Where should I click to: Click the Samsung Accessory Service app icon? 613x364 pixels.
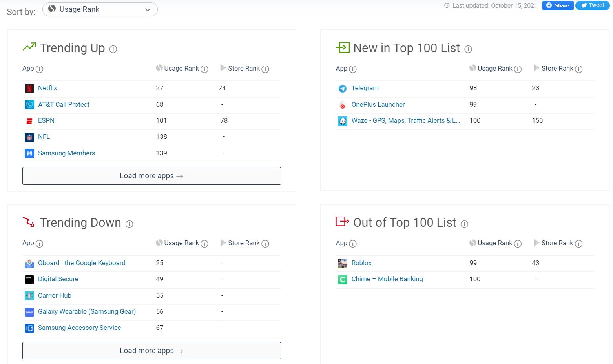tap(29, 328)
